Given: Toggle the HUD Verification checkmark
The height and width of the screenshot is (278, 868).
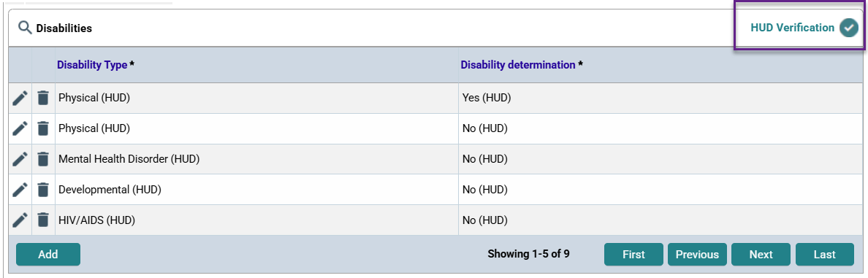Looking at the screenshot, I should click(848, 28).
